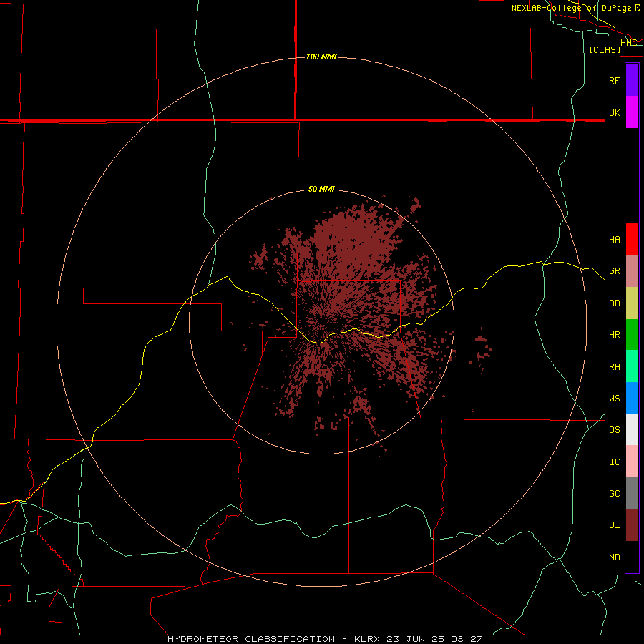Click the ND black legend swatch
The height and width of the screenshot is (644, 644).
tap(632, 557)
